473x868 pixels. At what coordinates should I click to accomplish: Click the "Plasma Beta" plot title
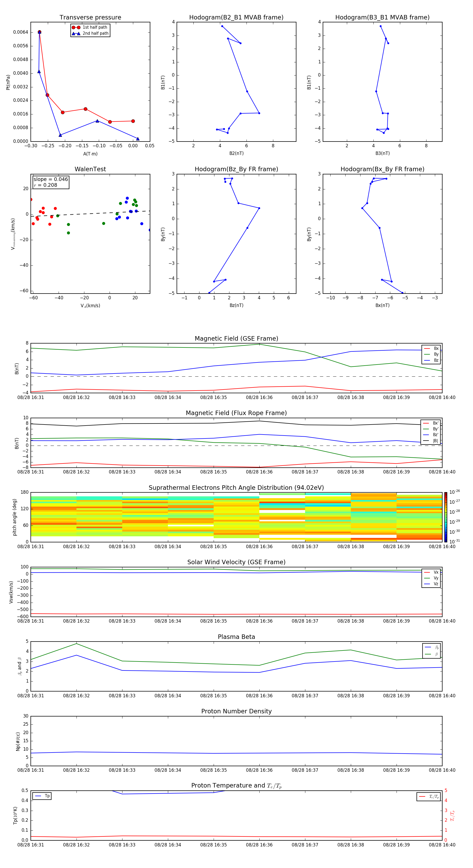pyautogui.click(x=236, y=637)
